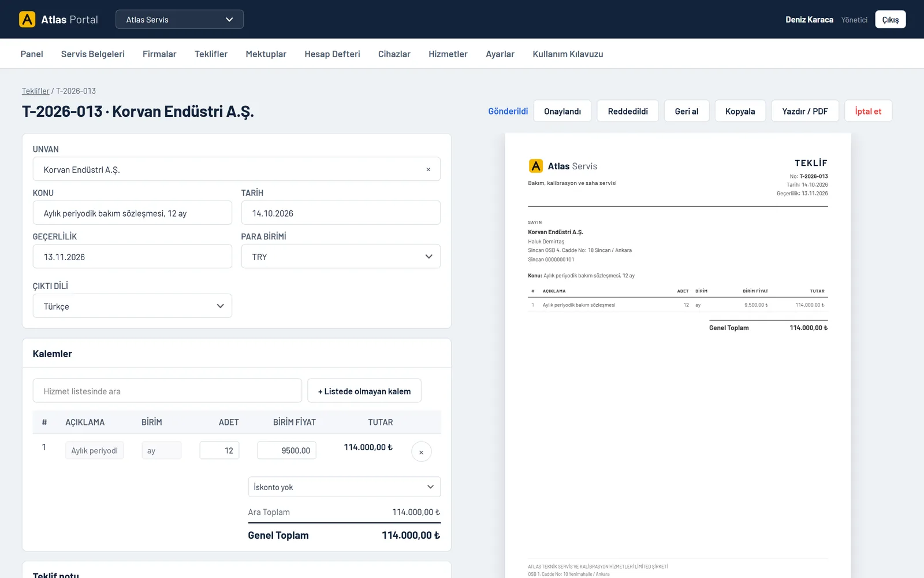Clear the Korvan Endüstri A.Ş. unvan field
924x578 pixels.
(428, 169)
